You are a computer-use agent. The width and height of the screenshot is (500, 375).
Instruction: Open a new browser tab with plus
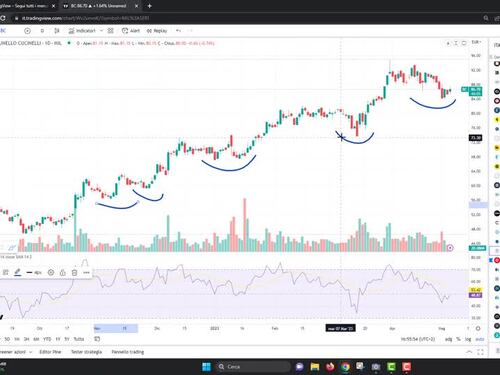149,6
